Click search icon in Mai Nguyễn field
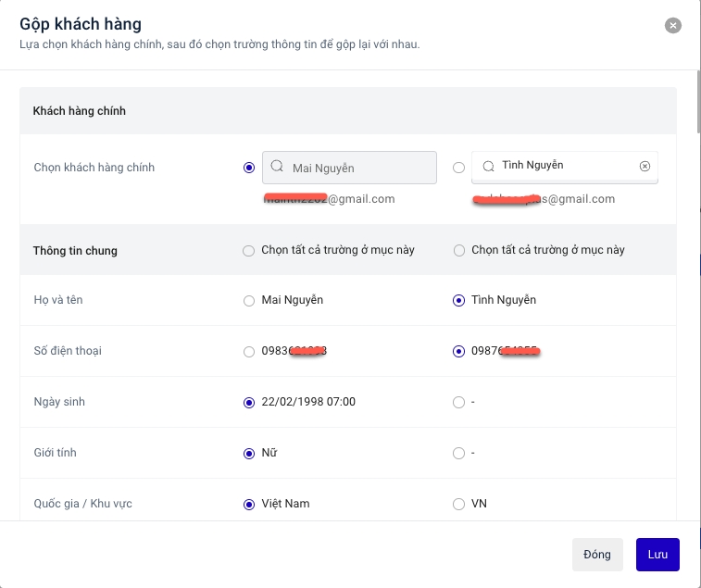701x588 pixels. coord(278,168)
